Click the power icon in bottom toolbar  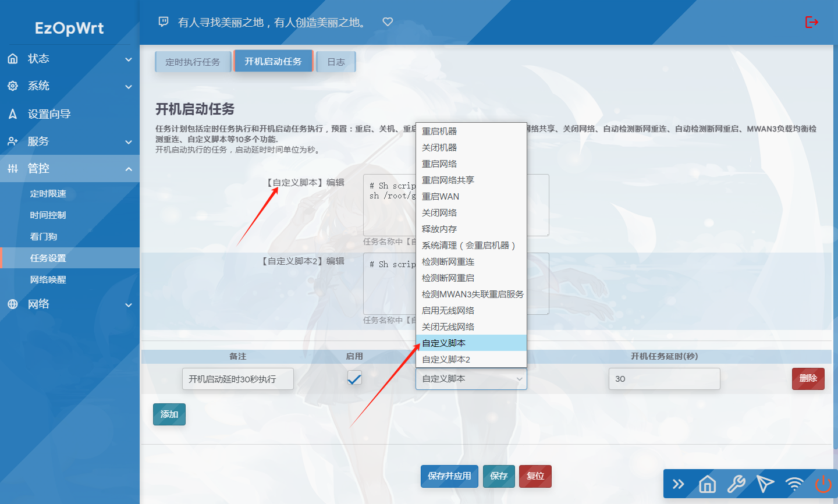tap(823, 484)
